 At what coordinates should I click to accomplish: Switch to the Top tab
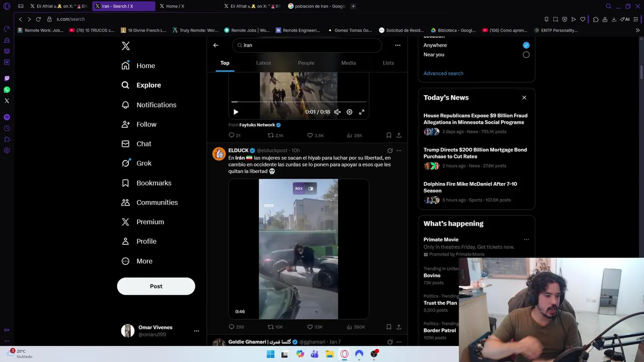[225, 63]
